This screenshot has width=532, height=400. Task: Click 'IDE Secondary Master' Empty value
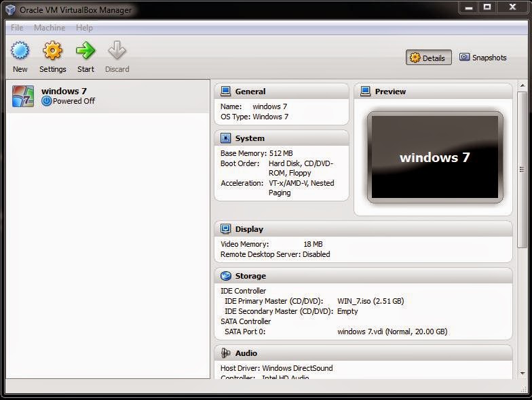pyautogui.click(x=347, y=311)
